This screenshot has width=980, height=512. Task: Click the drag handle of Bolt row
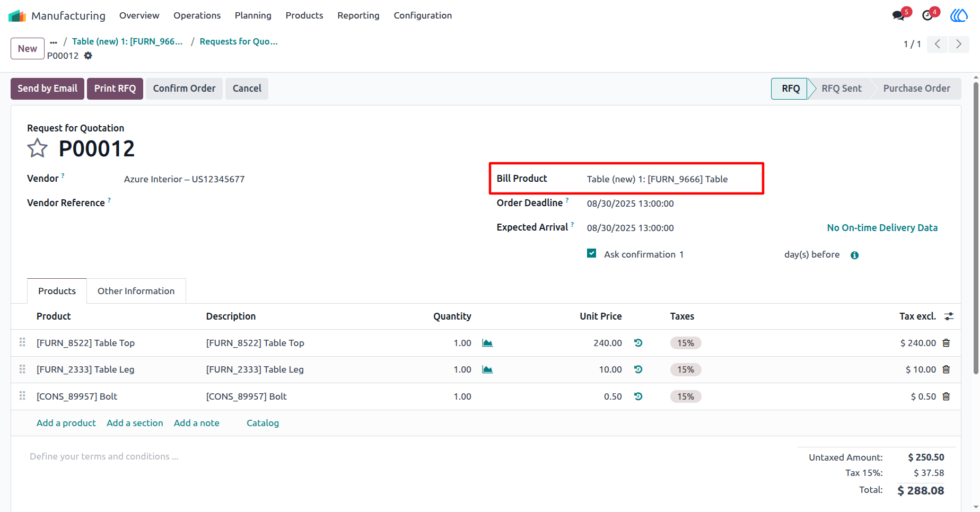pos(22,396)
